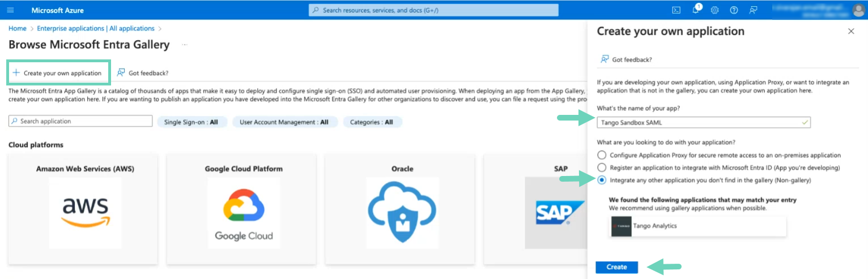This screenshot has width=868, height=279.
Task: Open the Categories filter
Action: point(372,122)
